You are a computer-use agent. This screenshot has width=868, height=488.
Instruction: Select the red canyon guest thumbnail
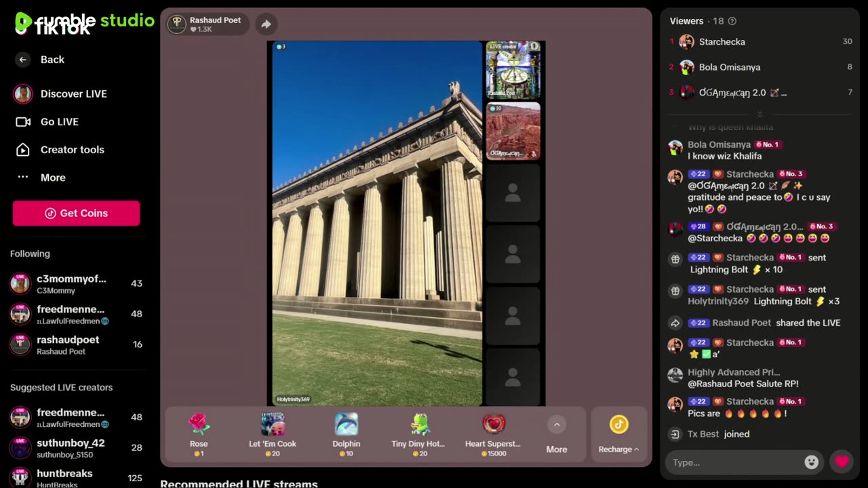pos(513,131)
